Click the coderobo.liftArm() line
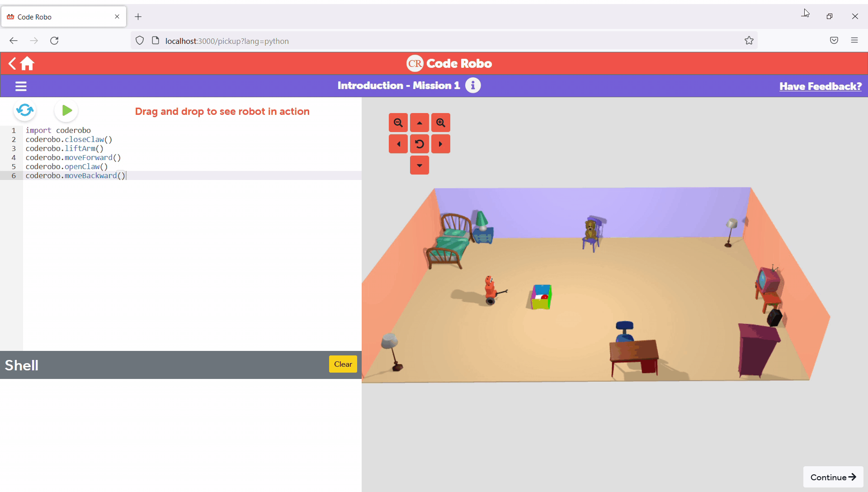Image resolution: width=868 pixels, height=492 pixels. (65, 148)
